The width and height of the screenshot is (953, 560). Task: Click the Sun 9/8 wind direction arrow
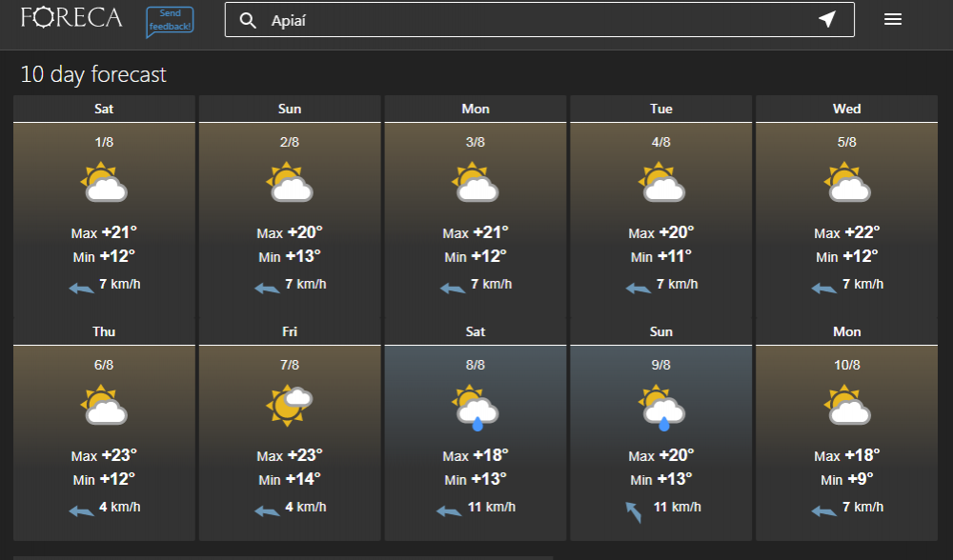[633, 512]
